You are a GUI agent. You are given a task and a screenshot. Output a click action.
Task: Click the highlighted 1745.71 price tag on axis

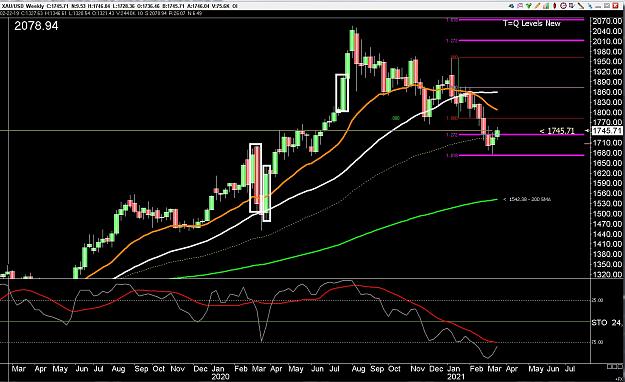click(x=607, y=131)
